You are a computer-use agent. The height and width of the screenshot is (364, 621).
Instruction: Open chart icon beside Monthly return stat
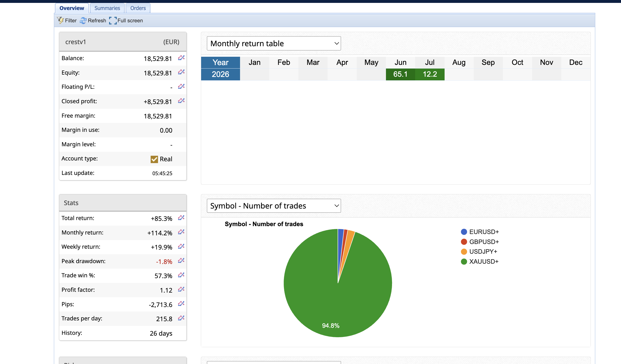(181, 232)
